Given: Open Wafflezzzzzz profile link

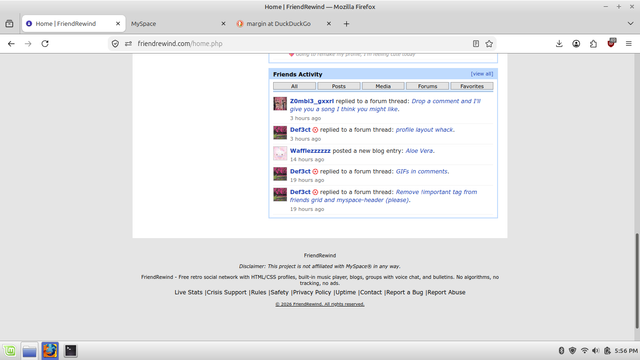Looking at the screenshot, I should (310, 151).
